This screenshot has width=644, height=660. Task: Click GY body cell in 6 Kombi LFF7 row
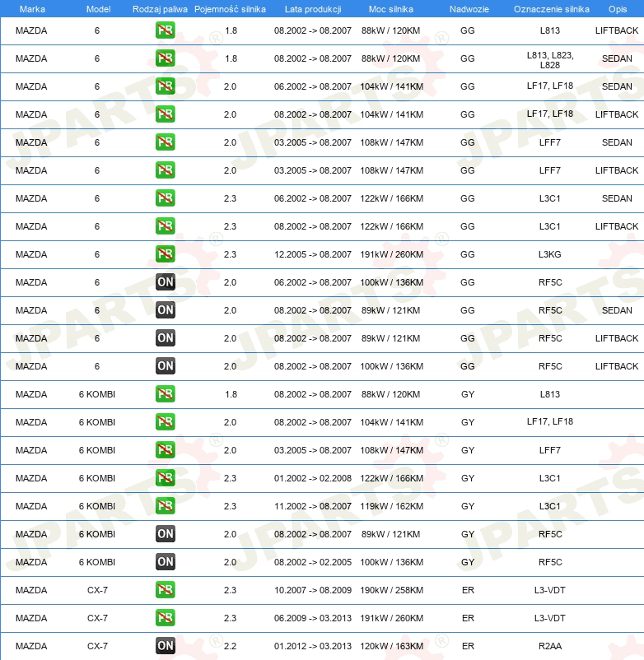tap(468, 450)
